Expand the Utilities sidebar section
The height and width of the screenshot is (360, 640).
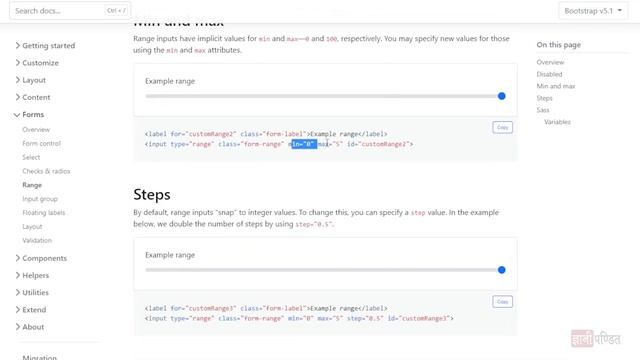coord(32,293)
